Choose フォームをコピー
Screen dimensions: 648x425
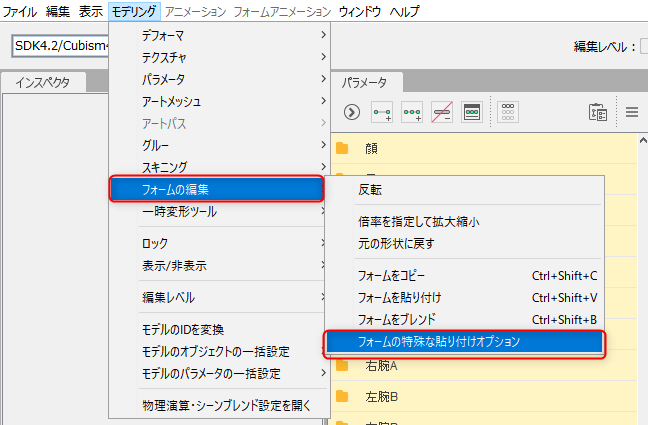pos(465,276)
